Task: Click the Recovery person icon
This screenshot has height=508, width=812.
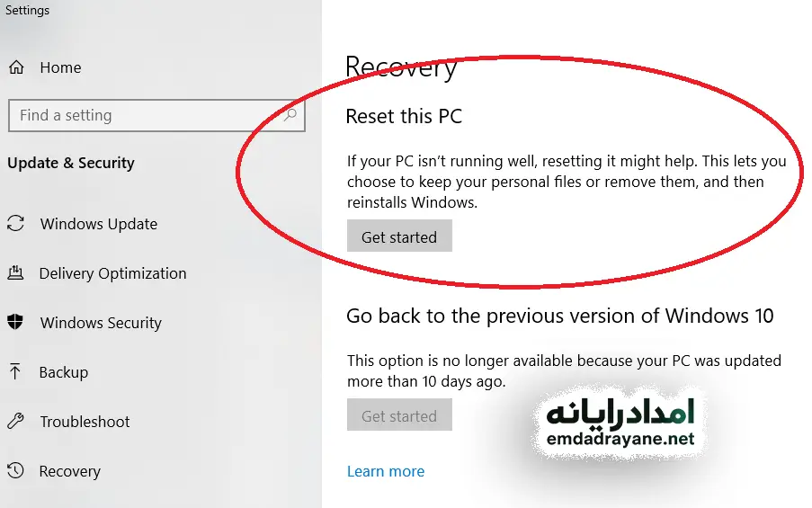Action: coord(16,471)
